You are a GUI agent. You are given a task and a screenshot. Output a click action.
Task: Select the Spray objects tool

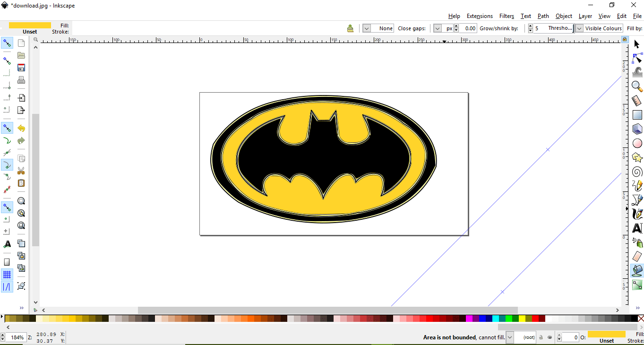(x=637, y=242)
